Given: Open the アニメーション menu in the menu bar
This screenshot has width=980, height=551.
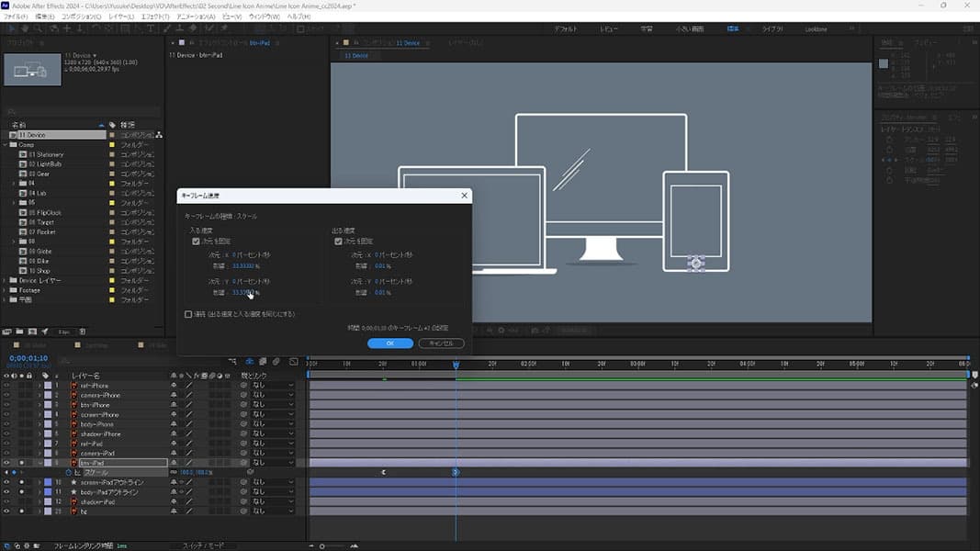Looking at the screenshot, I should tap(198, 17).
